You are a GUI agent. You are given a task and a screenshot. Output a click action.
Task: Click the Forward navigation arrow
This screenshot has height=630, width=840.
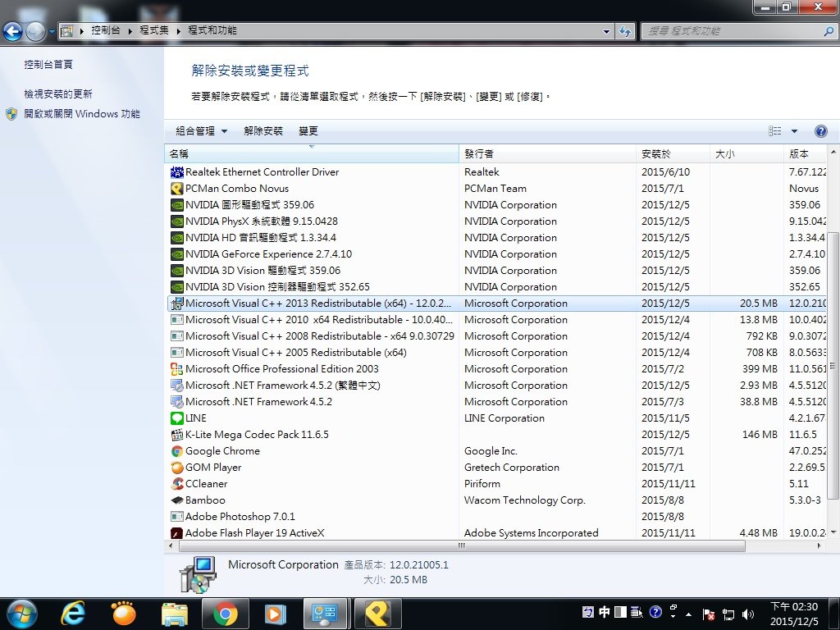pos(35,32)
